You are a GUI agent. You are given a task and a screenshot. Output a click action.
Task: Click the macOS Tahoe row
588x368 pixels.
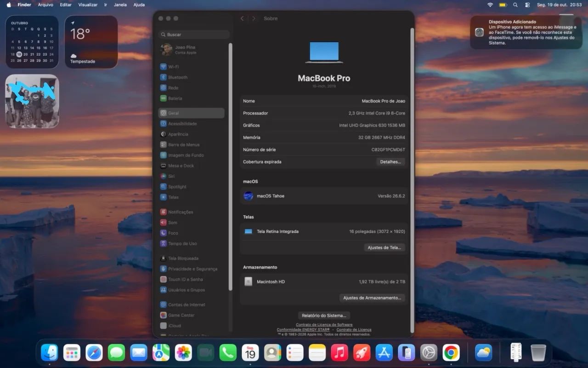[324, 196]
